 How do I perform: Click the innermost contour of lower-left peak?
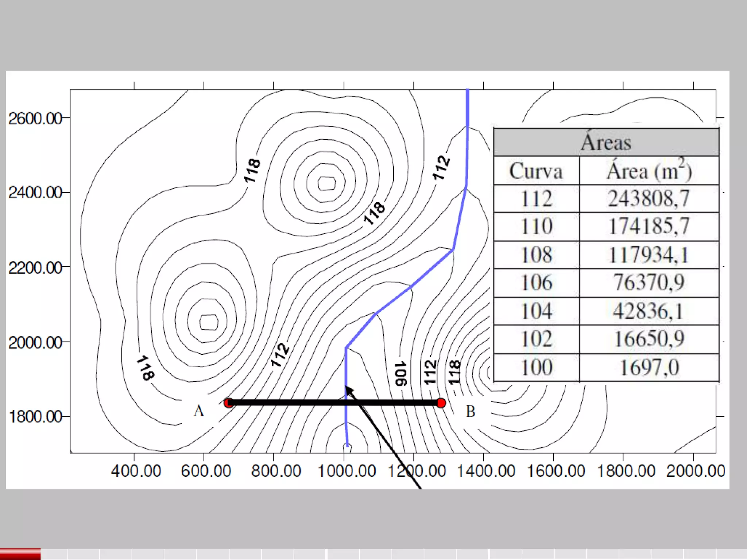click(x=209, y=322)
